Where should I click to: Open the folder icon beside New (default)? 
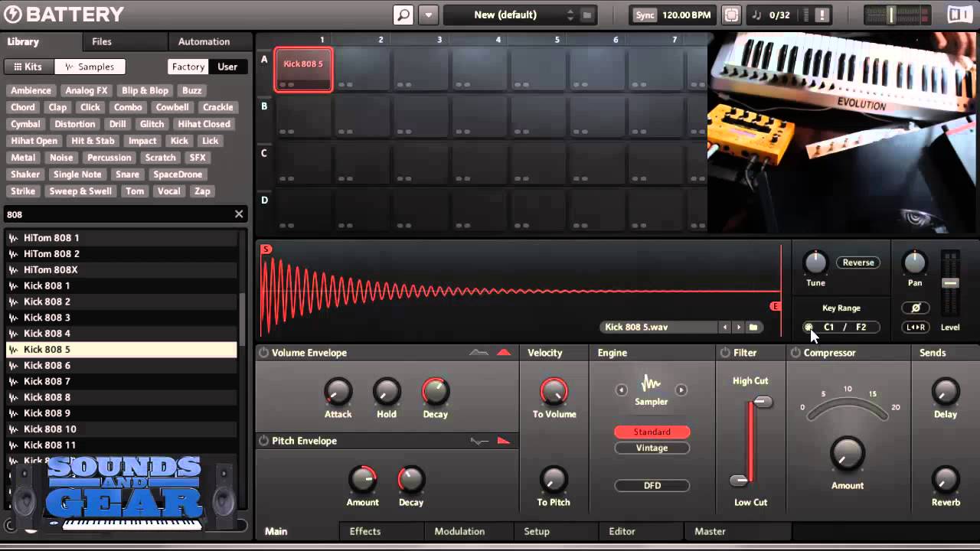(587, 15)
